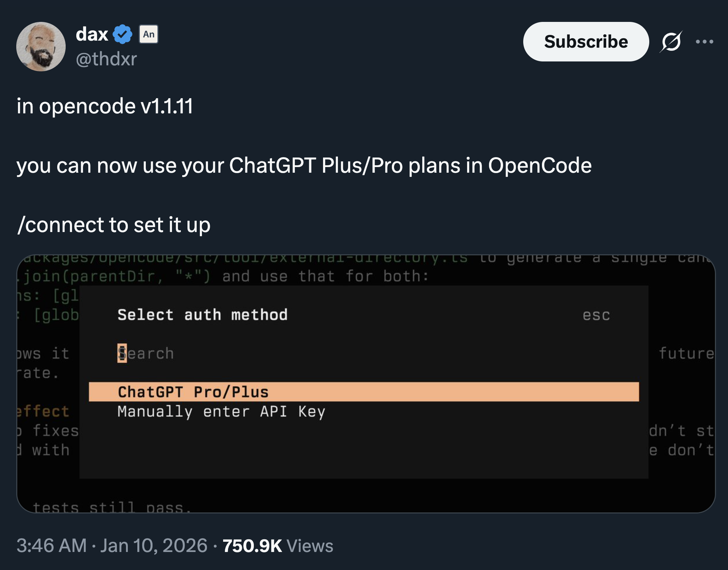Open the @thdxr handle link
Viewport: 728px width, 570px height.
(x=106, y=59)
